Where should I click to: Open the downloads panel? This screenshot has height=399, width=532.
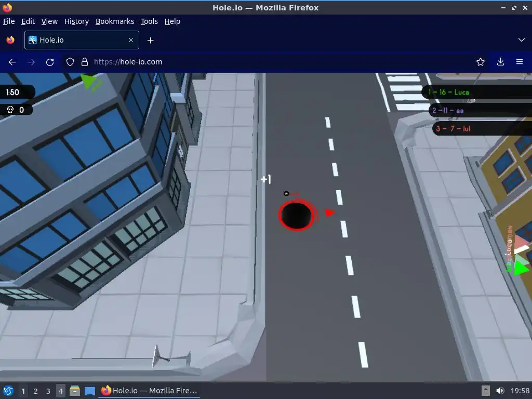click(500, 62)
